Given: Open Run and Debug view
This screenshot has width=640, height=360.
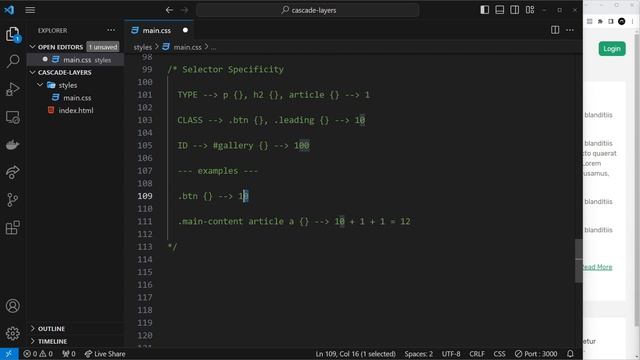Looking at the screenshot, I should pos(13,89).
